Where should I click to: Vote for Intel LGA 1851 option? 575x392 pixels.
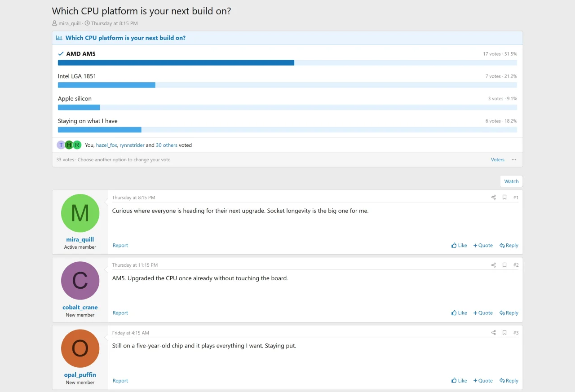coord(287,80)
